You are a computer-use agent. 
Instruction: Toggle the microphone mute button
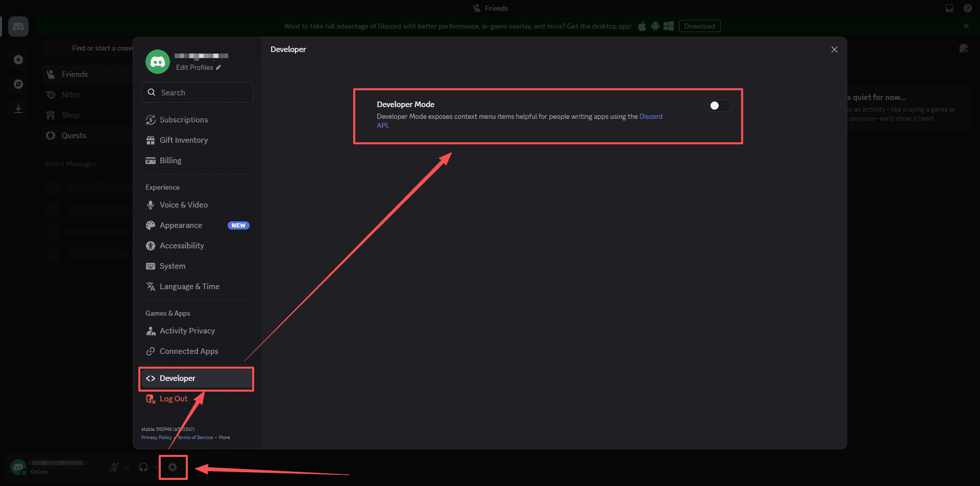pyautogui.click(x=114, y=467)
